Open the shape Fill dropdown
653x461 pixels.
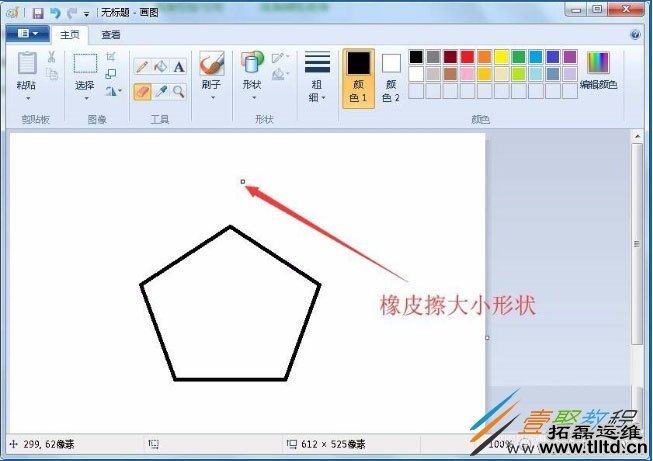pyautogui.click(x=280, y=75)
